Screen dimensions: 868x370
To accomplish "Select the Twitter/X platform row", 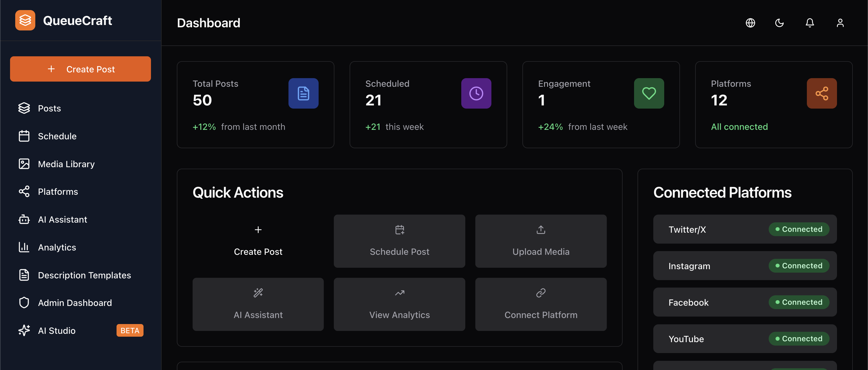I will tap(745, 229).
